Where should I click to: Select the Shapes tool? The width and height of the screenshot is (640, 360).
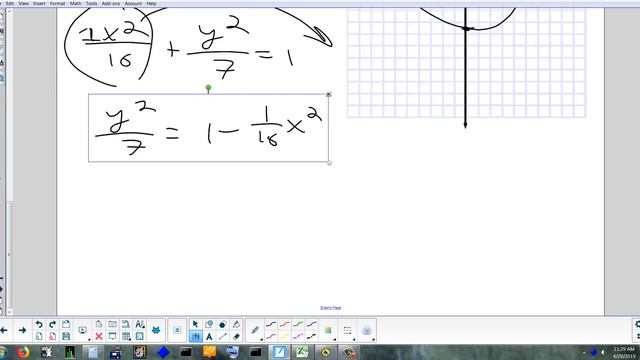209,324
